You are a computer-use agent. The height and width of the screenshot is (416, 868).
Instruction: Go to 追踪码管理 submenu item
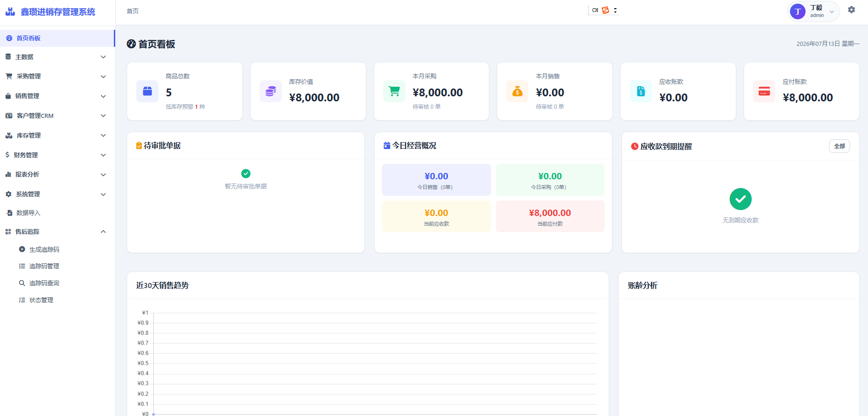click(x=57, y=266)
